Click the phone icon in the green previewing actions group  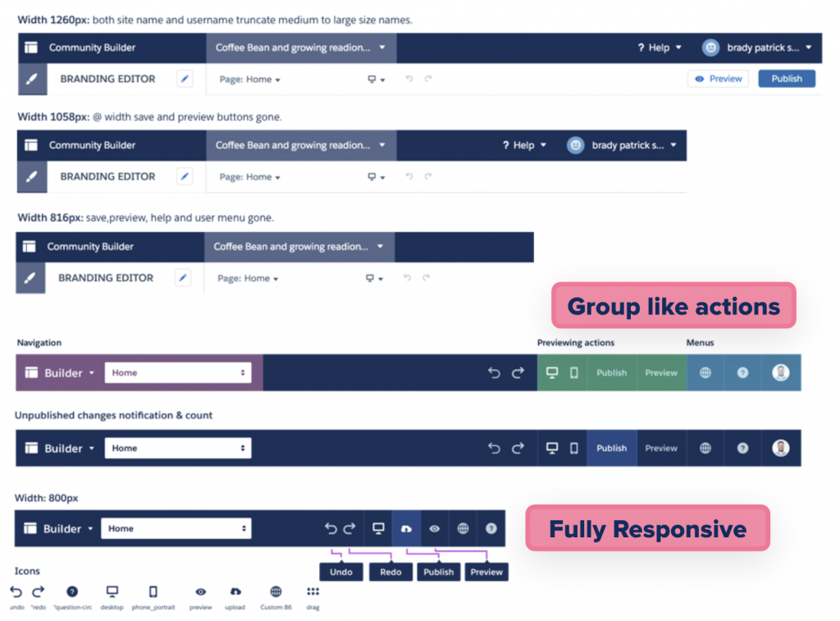(574, 372)
